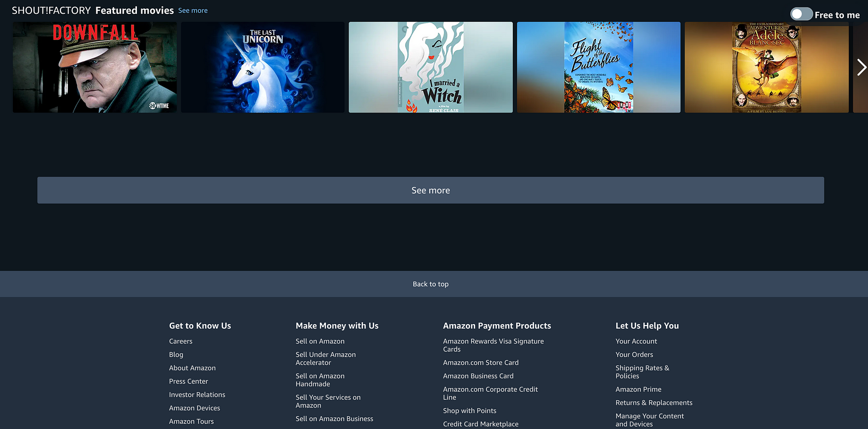Open The Last Unicorn movie thumbnail
The height and width of the screenshot is (429, 868).
click(x=263, y=67)
